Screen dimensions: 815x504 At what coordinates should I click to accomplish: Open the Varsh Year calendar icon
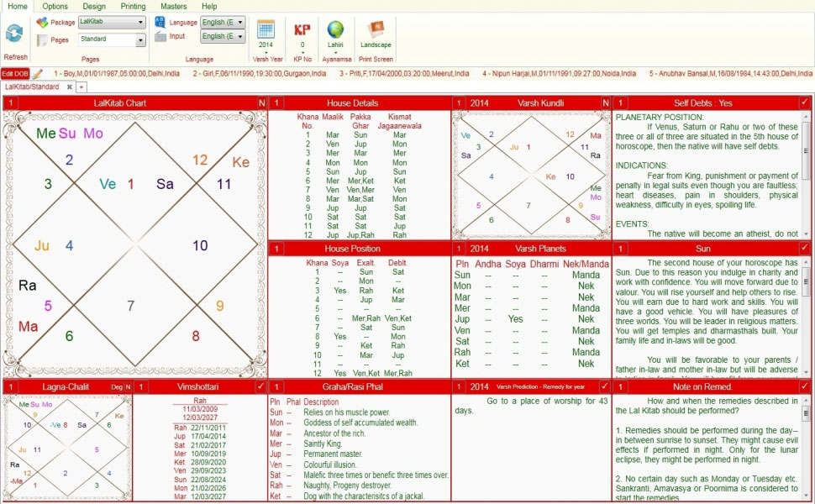click(x=266, y=29)
